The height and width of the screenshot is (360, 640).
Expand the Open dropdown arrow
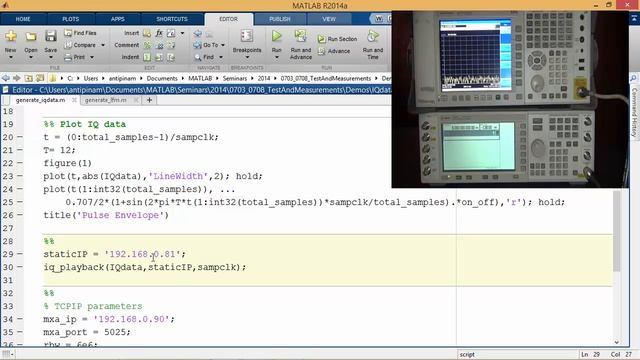31,57
